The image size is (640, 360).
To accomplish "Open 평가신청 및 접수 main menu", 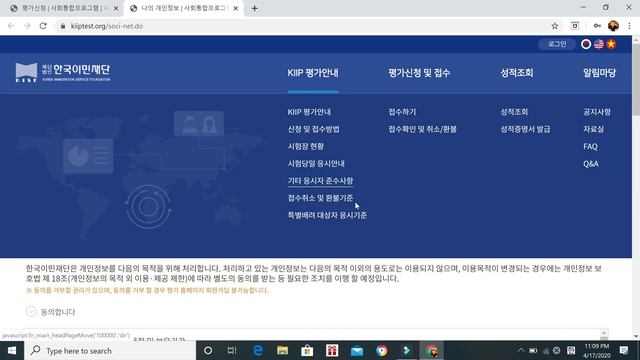I will coord(419,73).
